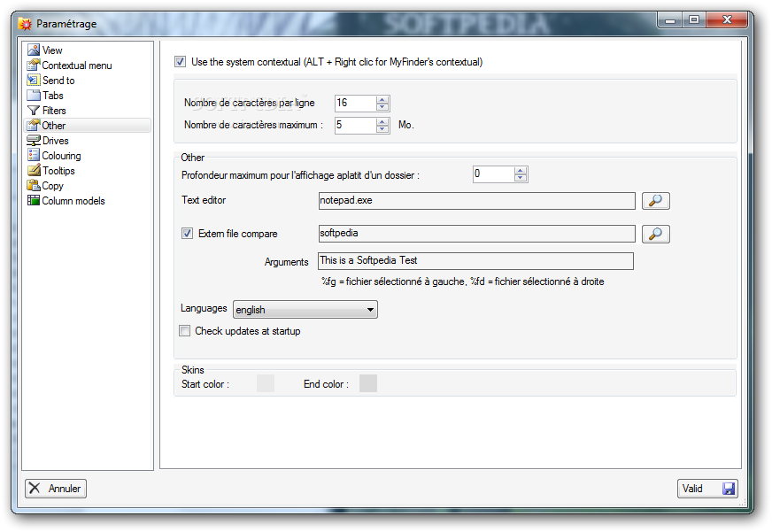The height and width of the screenshot is (532, 772).
Task: Minimize the Paramétrage window
Action: point(670,19)
